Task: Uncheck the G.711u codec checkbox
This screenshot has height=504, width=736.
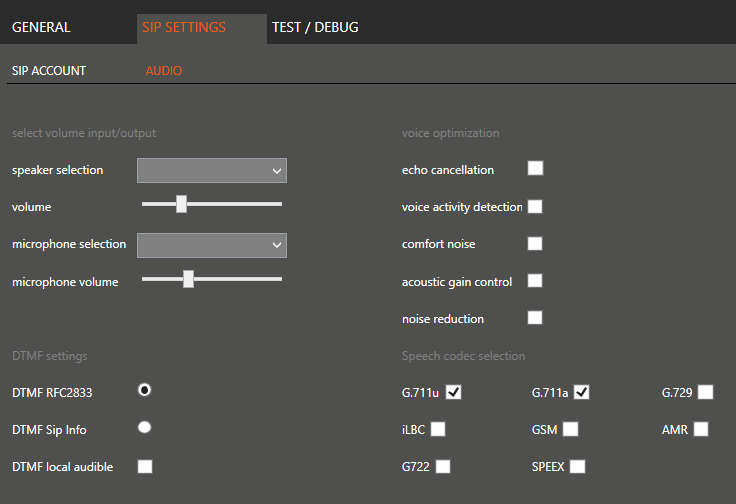Action: [454, 392]
